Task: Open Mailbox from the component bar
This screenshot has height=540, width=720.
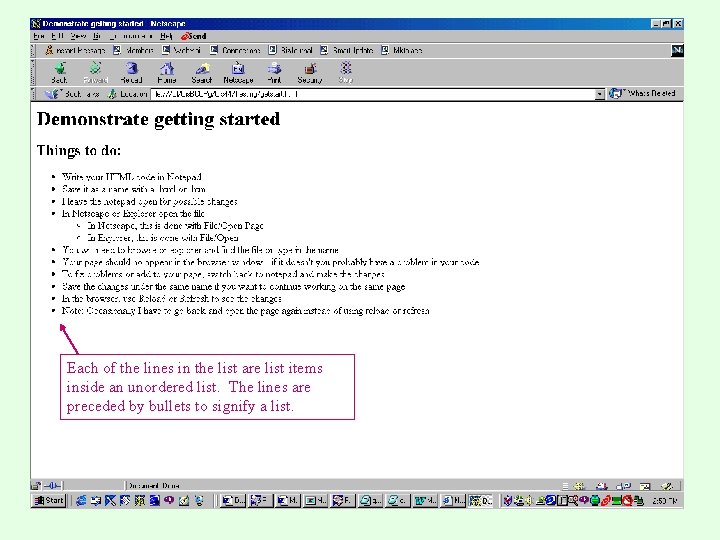Action: [x=601, y=485]
